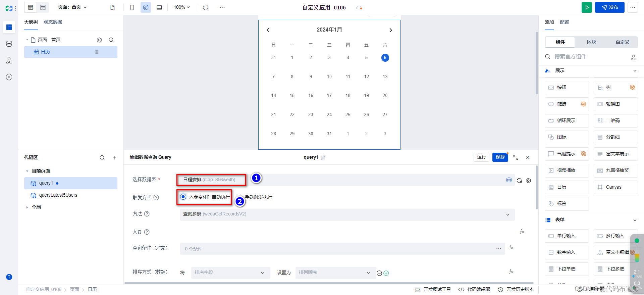Go to next month in calendar
Screen dimensions: 644x295
(390, 30)
